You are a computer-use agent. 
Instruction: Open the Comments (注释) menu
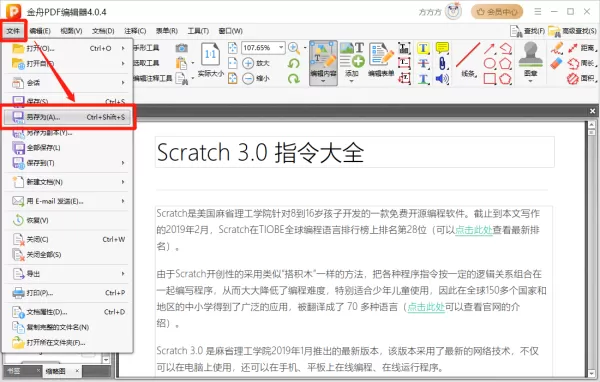135,31
